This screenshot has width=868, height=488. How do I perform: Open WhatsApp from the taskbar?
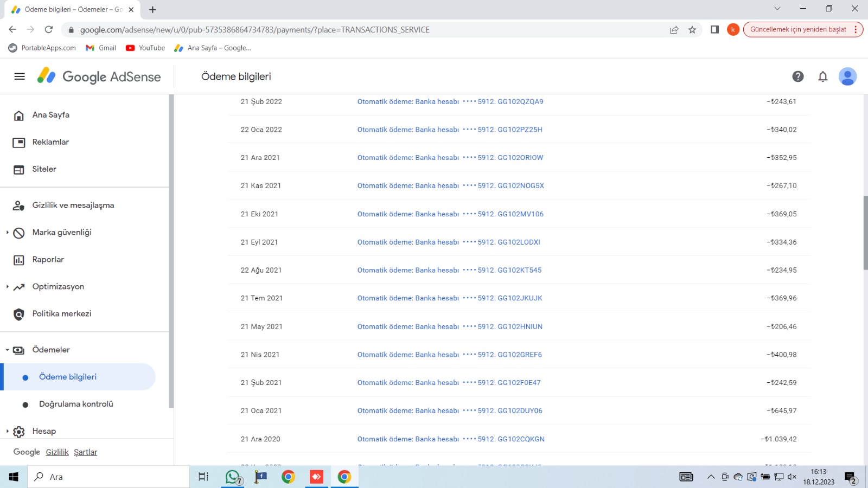click(x=233, y=477)
